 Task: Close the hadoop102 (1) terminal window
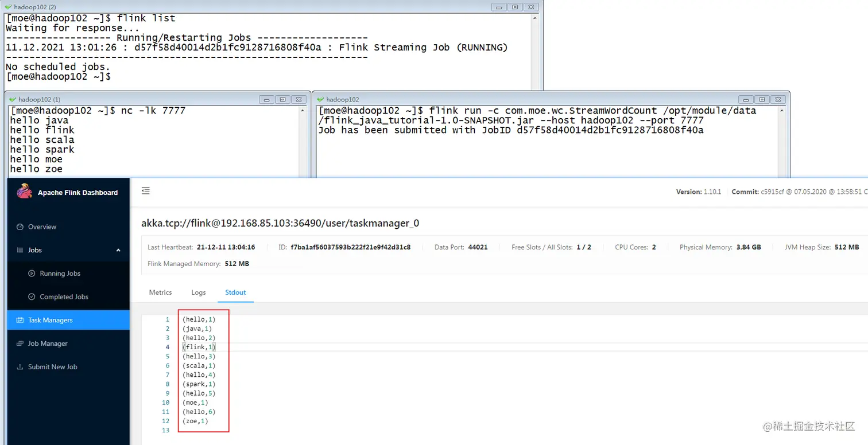click(x=298, y=99)
